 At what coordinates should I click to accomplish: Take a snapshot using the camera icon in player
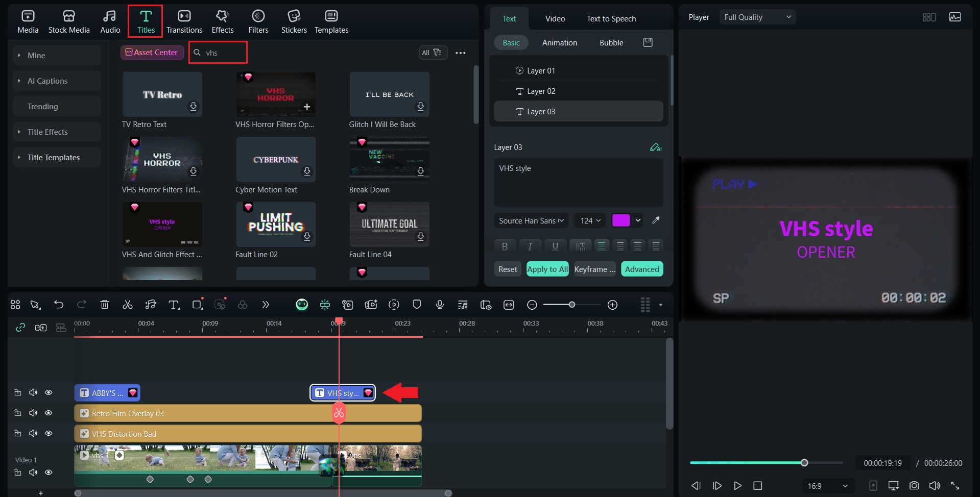pos(915,485)
